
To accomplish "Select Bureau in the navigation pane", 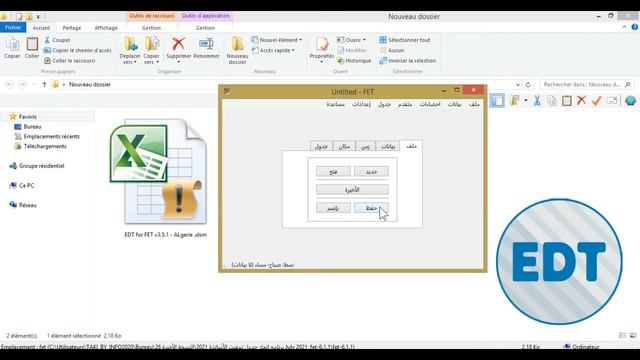I will pyautogui.click(x=32, y=127).
